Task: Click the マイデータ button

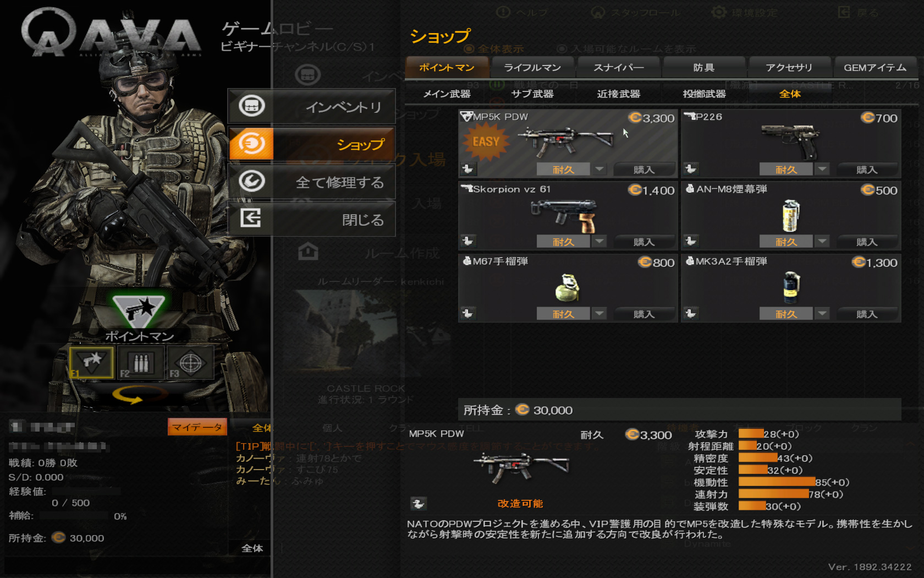Action: (x=197, y=427)
